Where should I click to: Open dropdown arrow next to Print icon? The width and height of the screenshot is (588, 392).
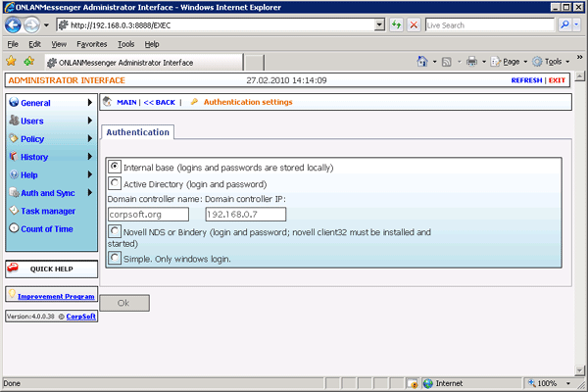[x=484, y=62]
